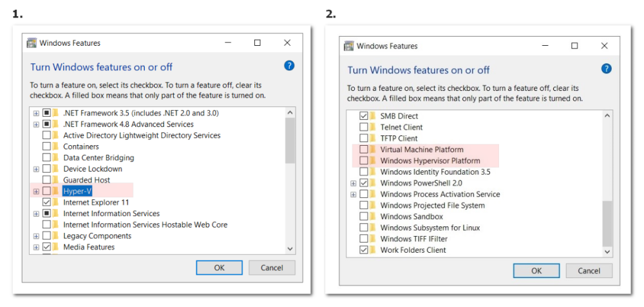Click the Telnet Client folder icon

pos(374,127)
